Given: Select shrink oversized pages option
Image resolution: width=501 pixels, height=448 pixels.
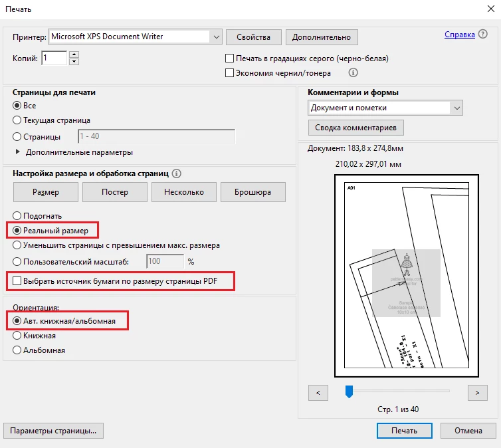Looking at the screenshot, I should [17, 245].
